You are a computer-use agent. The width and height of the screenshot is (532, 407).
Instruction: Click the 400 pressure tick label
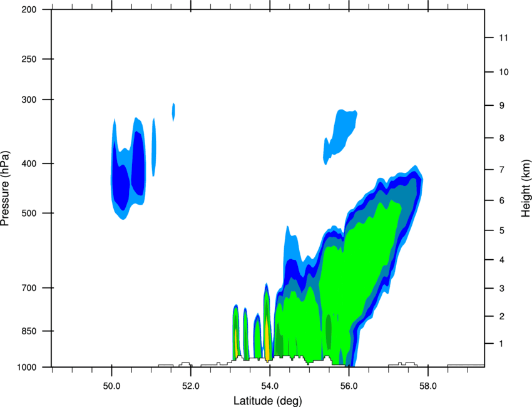[x=29, y=163]
